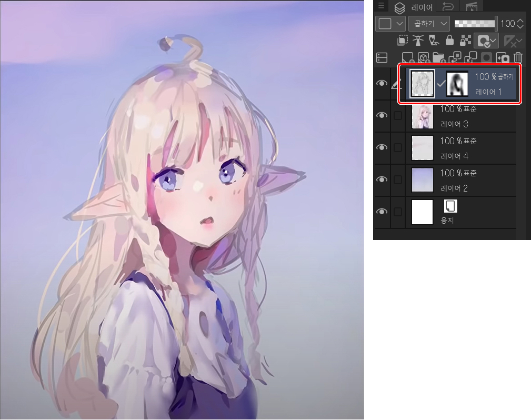531x420 pixels.
Task: Click the trash icon to delete layer
Action: (x=518, y=58)
